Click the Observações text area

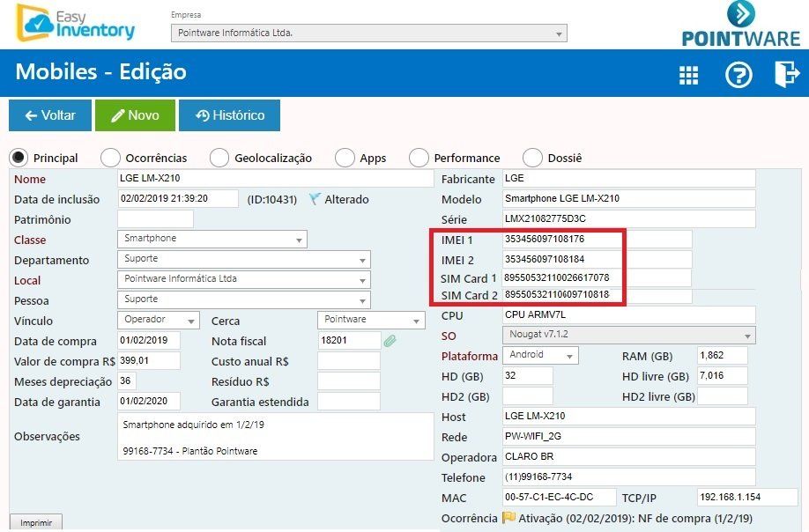click(x=276, y=436)
